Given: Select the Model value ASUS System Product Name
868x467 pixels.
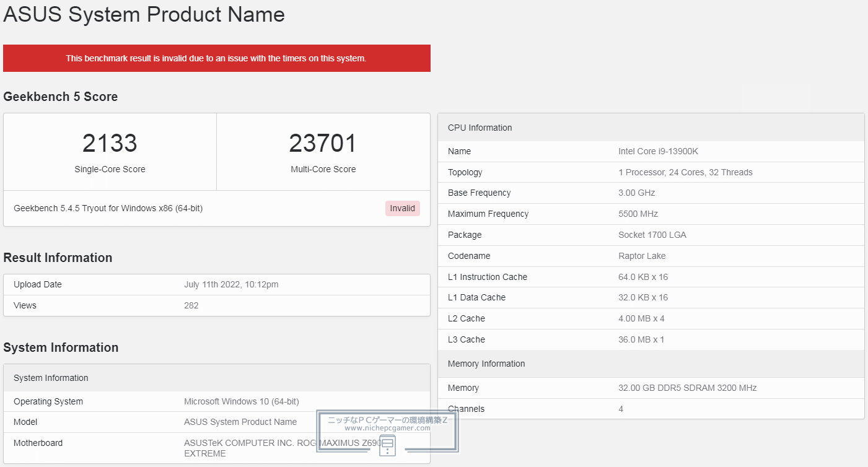Looking at the screenshot, I should (240, 422).
